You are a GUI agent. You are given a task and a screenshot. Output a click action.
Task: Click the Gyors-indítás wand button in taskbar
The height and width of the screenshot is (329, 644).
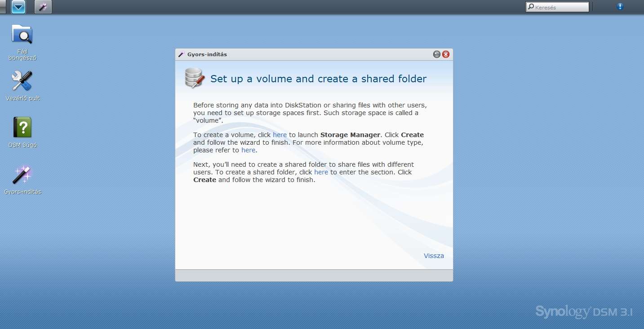pos(43,7)
